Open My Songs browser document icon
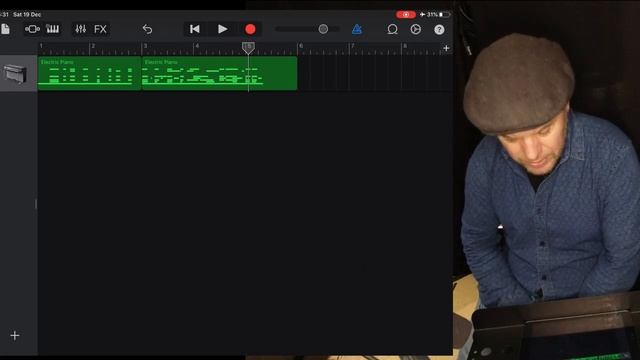The image size is (640, 360). [5, 29]
